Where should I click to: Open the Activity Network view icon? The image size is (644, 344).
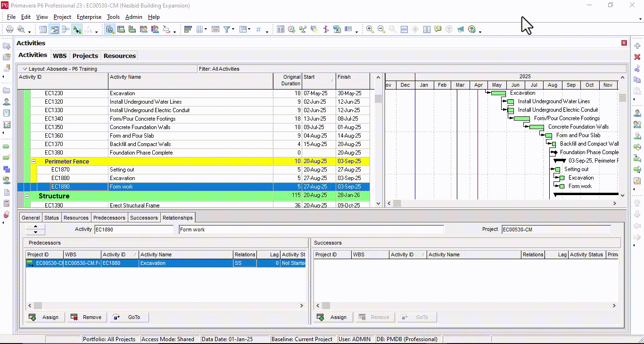[x=66, y=29]
